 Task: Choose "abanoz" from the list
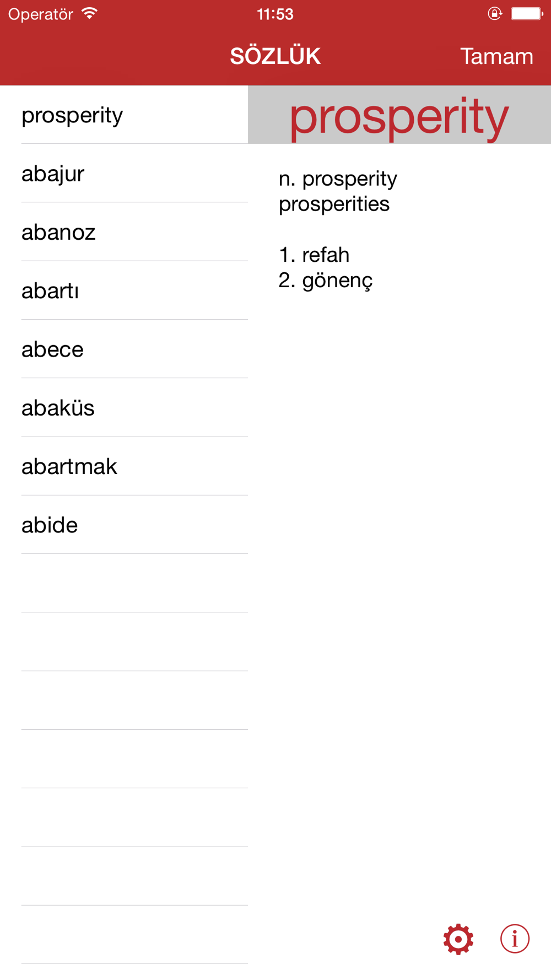(58, 232)
